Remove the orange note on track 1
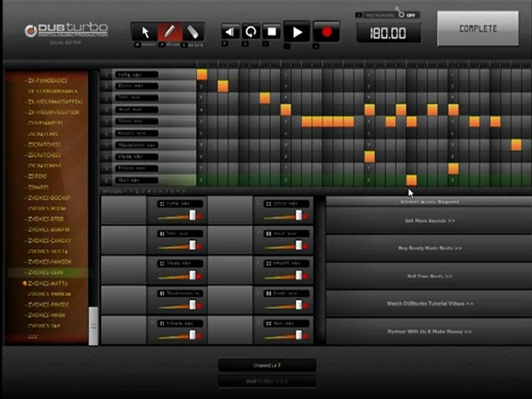 [202, 75]
